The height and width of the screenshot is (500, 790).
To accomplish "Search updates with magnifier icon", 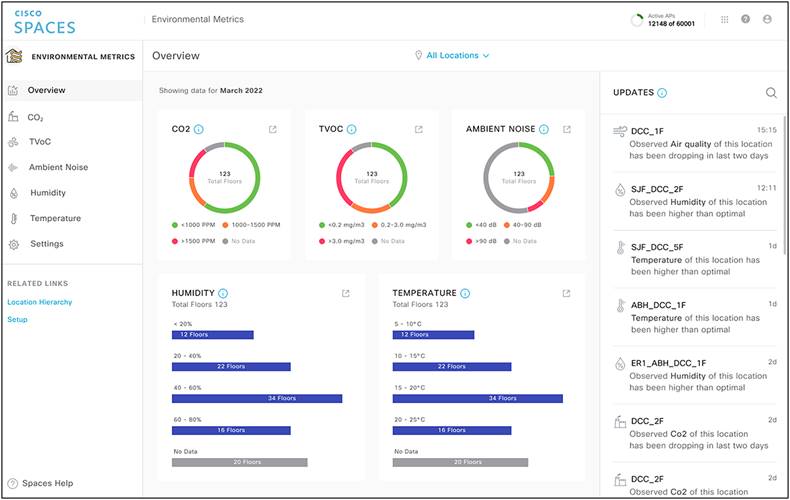I will pyautogui.click(x=771, y=93).
